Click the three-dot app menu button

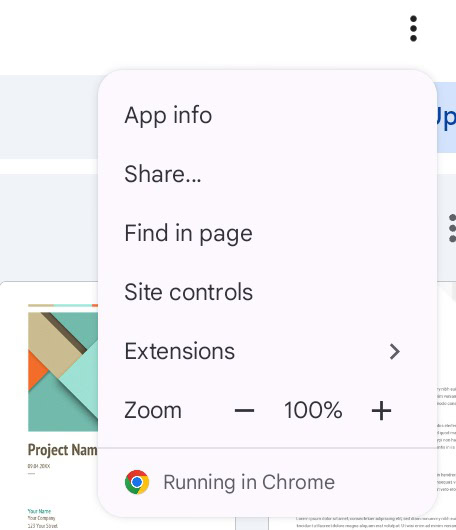pos(413,29)
